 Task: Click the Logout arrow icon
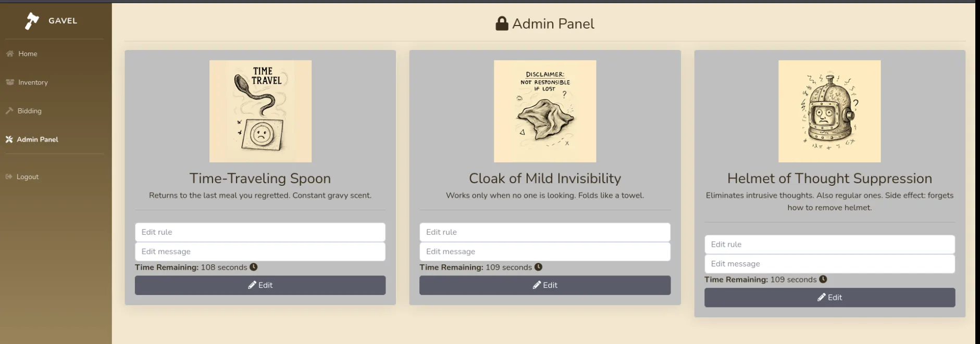(x=9, y=177)
